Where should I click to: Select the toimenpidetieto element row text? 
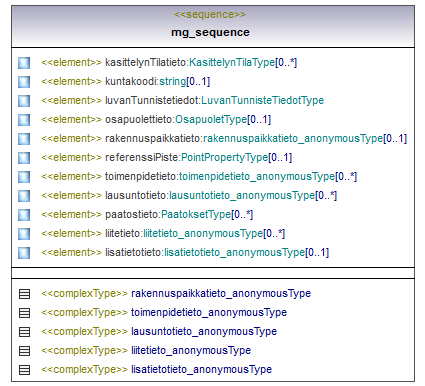199,177
